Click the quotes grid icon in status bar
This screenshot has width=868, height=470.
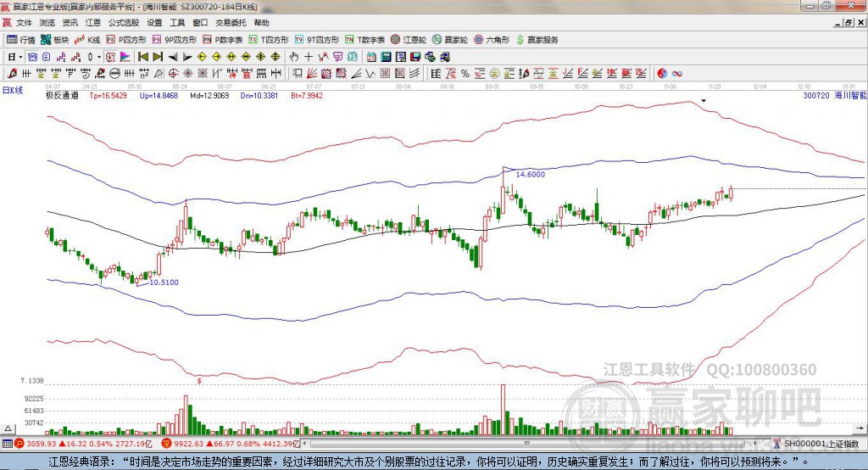(7, 444)
